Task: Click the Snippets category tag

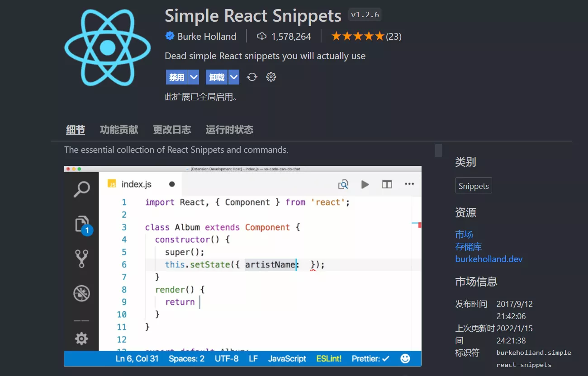Action: click(474, 186)
